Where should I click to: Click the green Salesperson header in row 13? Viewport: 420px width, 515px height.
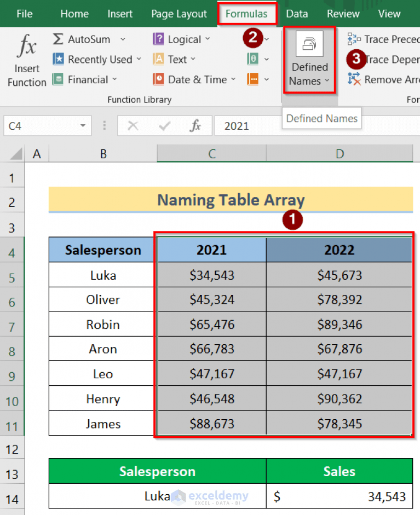point(157,471)
